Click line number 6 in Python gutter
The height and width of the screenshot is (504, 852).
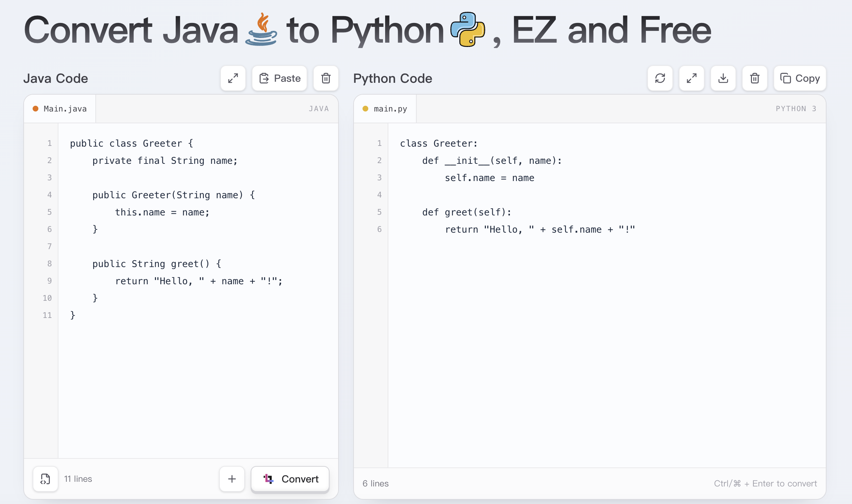click(379, 229)
